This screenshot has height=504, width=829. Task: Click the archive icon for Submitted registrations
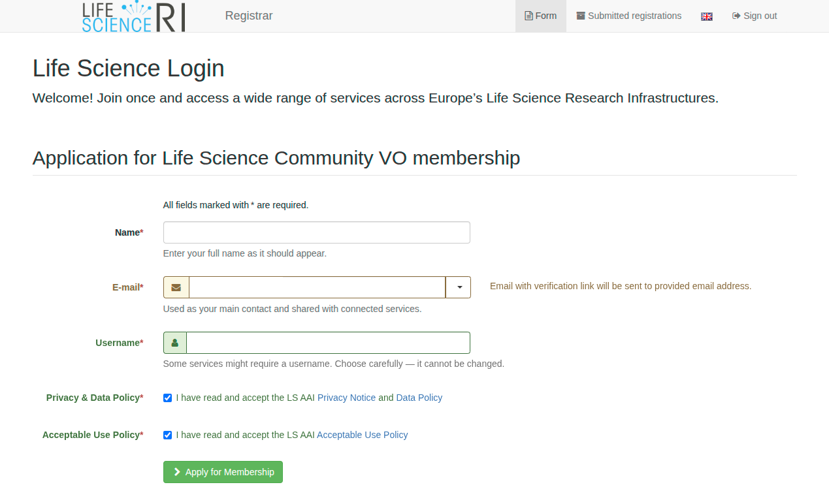point(580,16)
